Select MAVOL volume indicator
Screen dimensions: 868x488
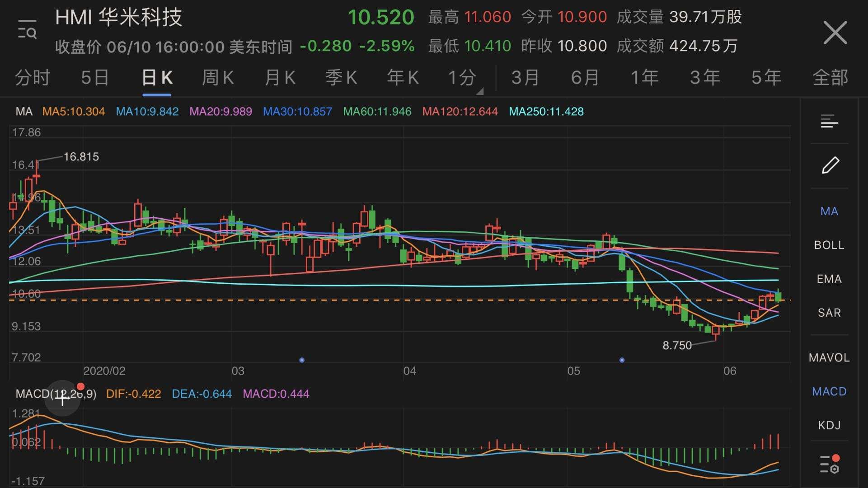point(829,357)
